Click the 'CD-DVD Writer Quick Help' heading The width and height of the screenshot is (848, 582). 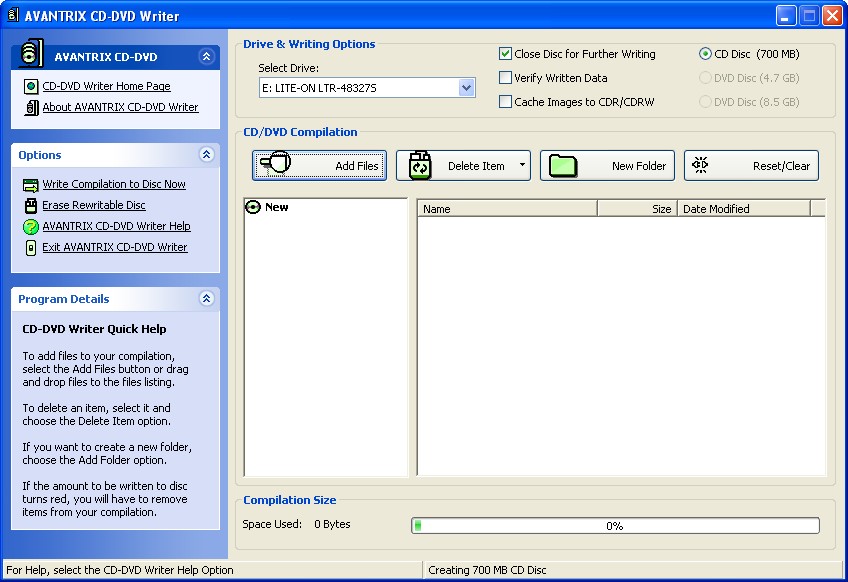pyautogui.click(x=94, y=329)
